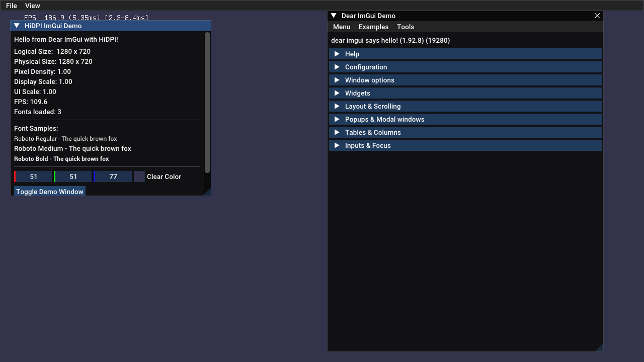
Task: Click the Toggle Demo Window button
Action: tap(50, 192)
